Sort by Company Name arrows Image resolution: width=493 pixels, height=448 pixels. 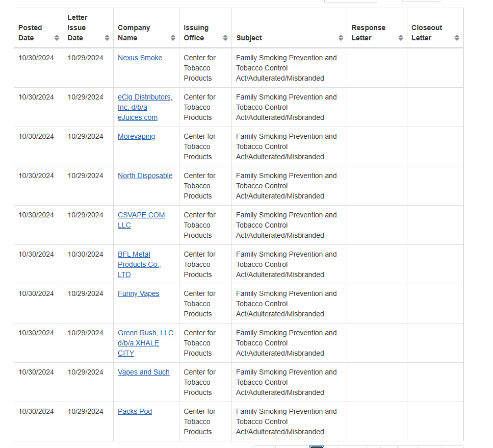pyautogui.click(x=173, y=38)
